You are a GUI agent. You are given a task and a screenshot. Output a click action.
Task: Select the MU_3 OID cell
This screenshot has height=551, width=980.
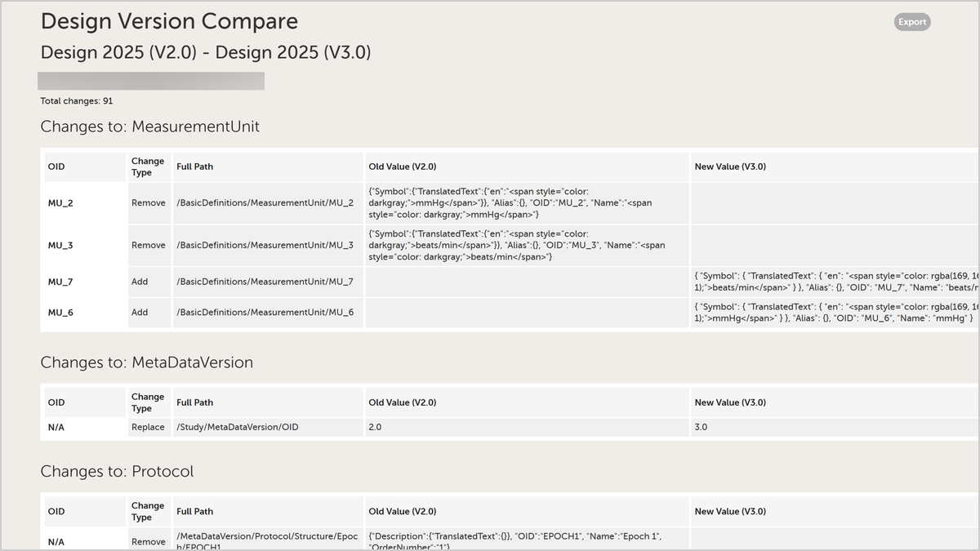(84, 246)
